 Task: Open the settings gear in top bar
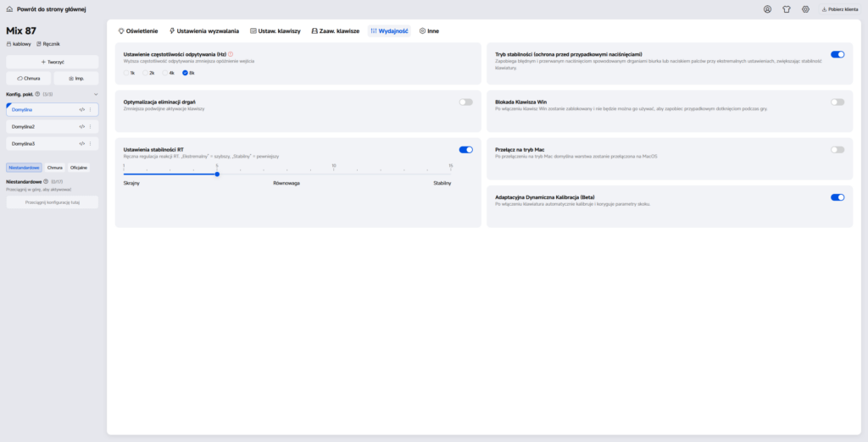pos(805,9)
